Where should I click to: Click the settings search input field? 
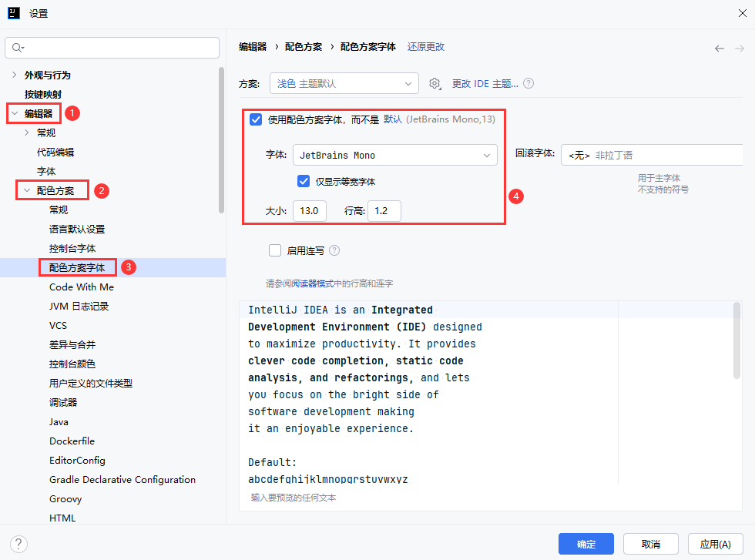(x=112, y=48)
